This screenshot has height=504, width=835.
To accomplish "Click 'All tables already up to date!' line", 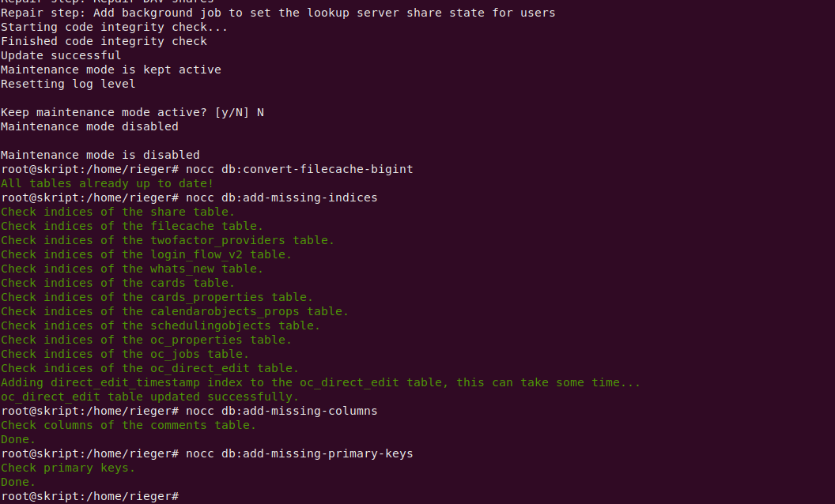I will tap(107, 183).
